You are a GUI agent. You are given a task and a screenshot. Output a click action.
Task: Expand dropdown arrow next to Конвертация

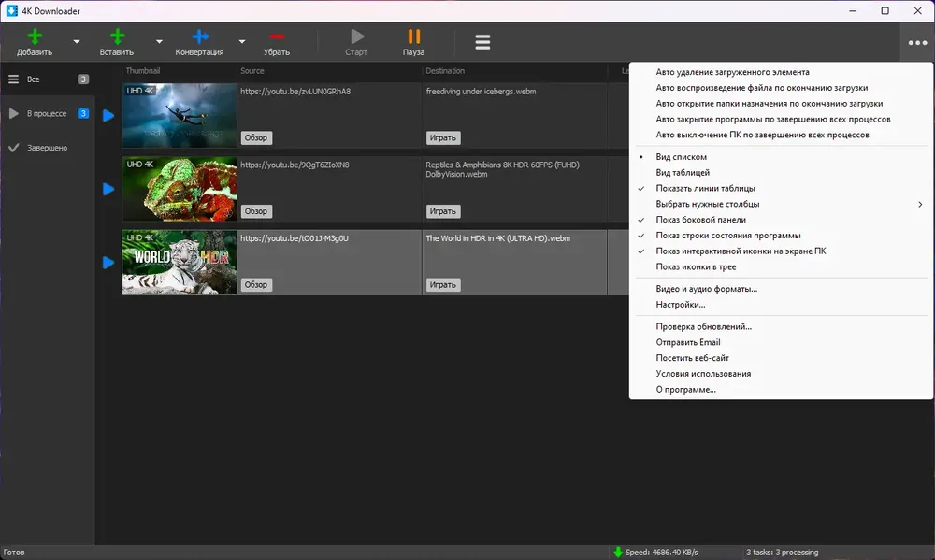[x=241, y=42]
